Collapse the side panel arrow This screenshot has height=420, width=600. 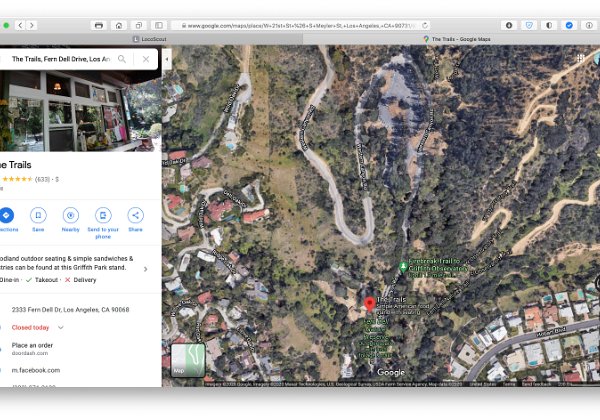(167, 59)
